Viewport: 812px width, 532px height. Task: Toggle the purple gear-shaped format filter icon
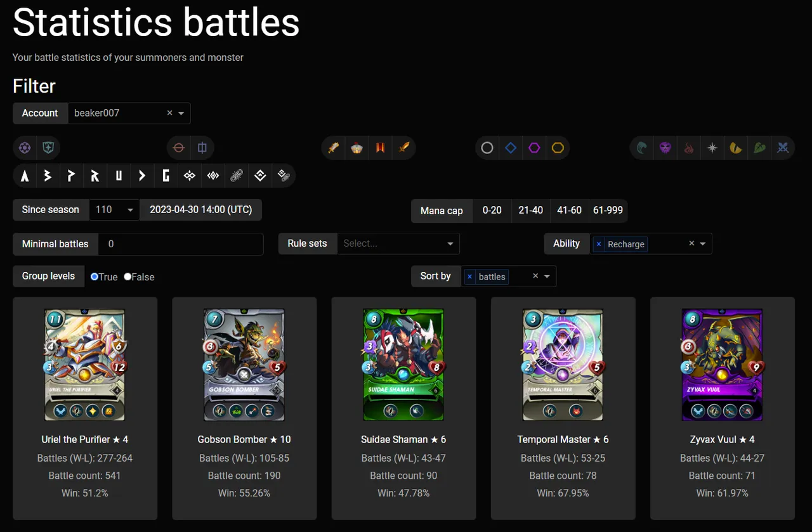coord(25,148)
